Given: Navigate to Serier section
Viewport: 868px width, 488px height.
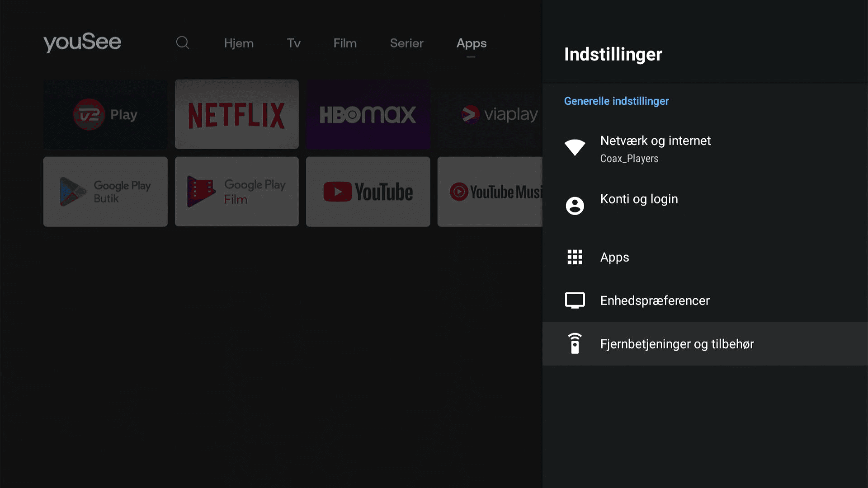Looking at the screenshot, I should [x=406, y=42].
